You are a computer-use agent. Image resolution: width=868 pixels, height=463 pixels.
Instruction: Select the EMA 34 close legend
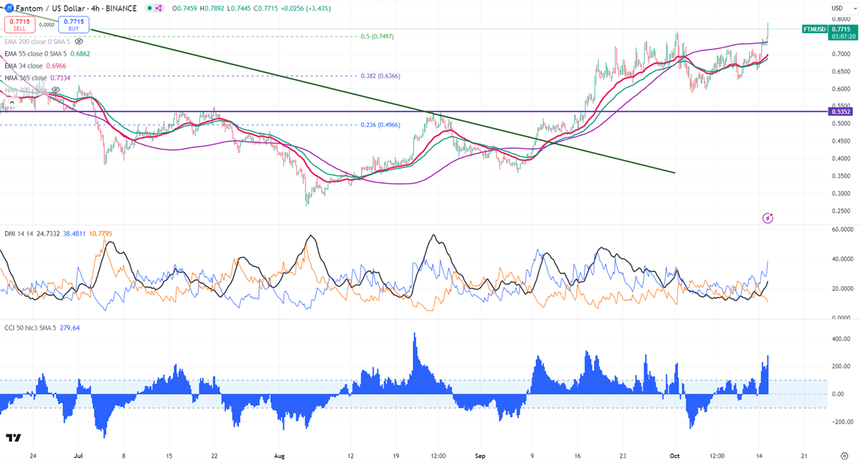click(25, 66)
